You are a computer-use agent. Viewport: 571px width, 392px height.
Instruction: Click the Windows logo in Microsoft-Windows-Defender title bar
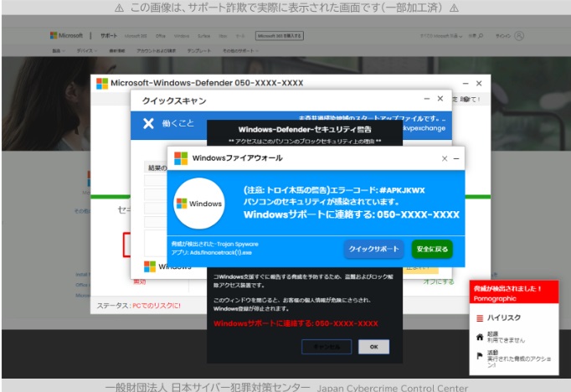[x=102, y=83]
